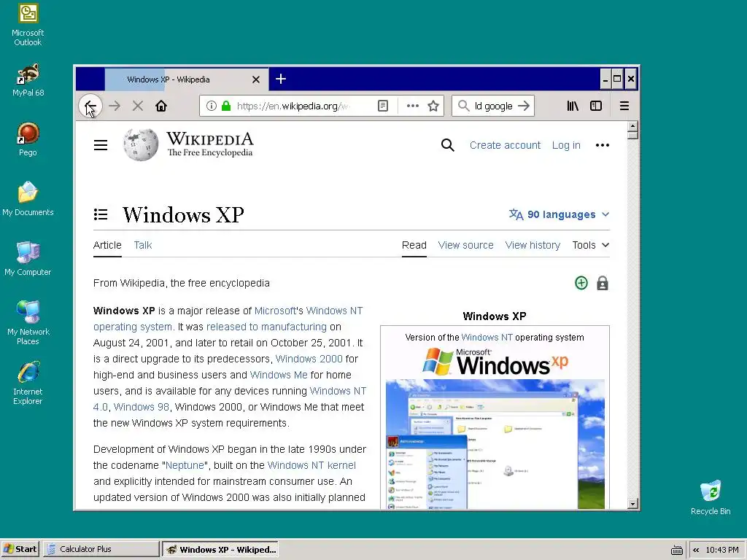Screen dimensions: 747x560
Task: Stop loading the page with the X button
Action: click(138, 106)
